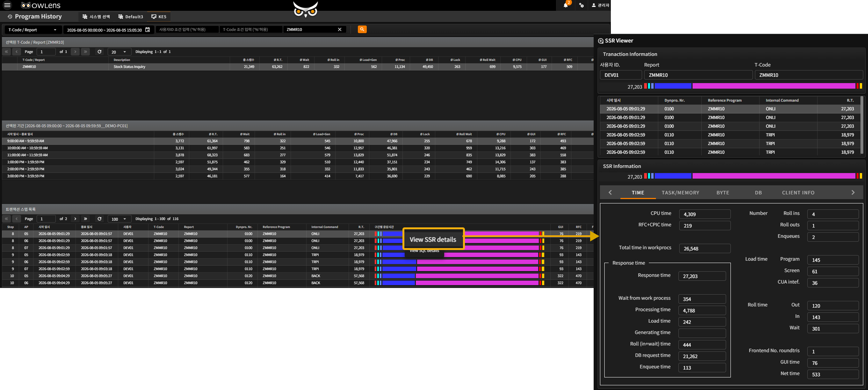Open the hamburger navigation menu
This screenshot has height=390, width=868.
tap(7, 5)
